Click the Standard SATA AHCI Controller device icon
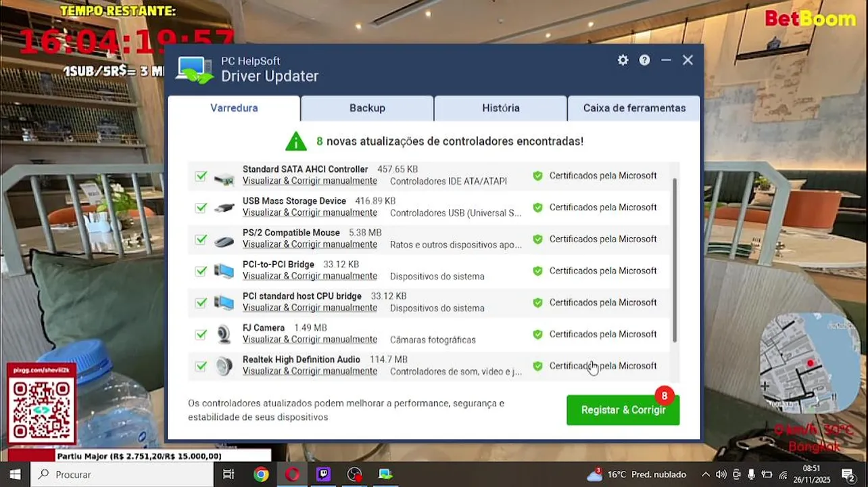Screen dimensions: 868x487 point(224,179)
